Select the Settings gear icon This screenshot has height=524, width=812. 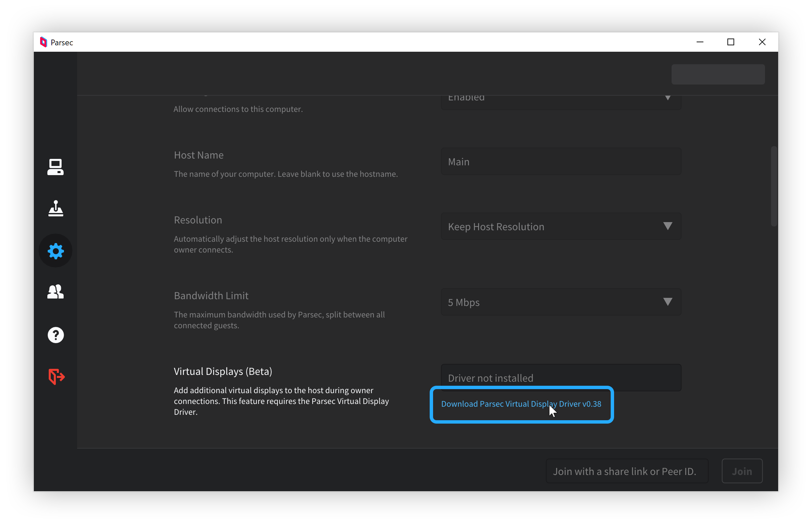coord(55,251)
